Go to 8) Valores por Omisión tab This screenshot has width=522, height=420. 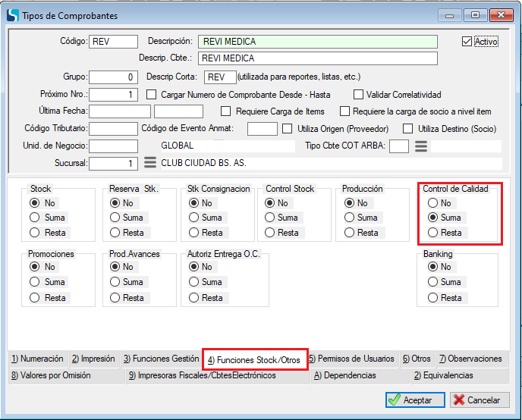point(51,375)
